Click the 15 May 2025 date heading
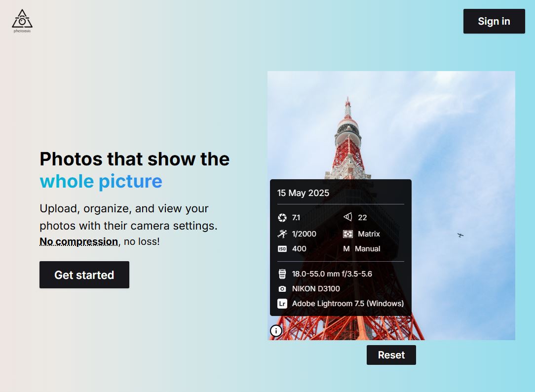The width and height of the screenshot is (535, 392). coord(303,193)
